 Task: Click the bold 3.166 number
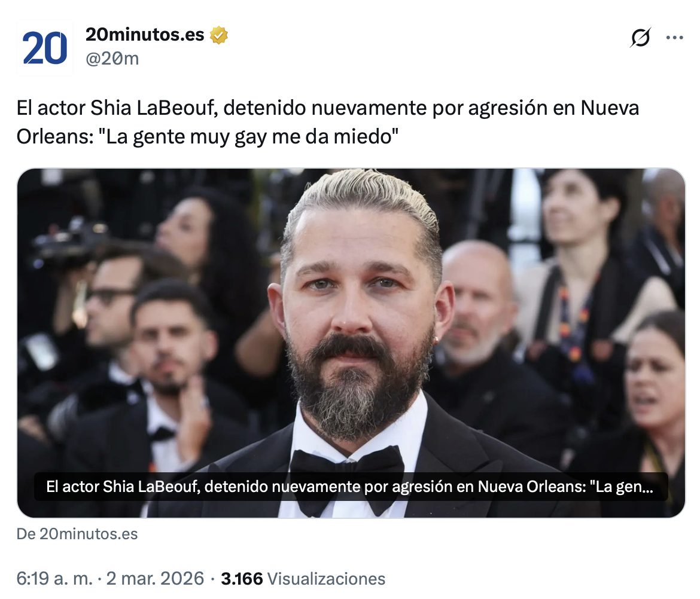click(x=242, y=579)
